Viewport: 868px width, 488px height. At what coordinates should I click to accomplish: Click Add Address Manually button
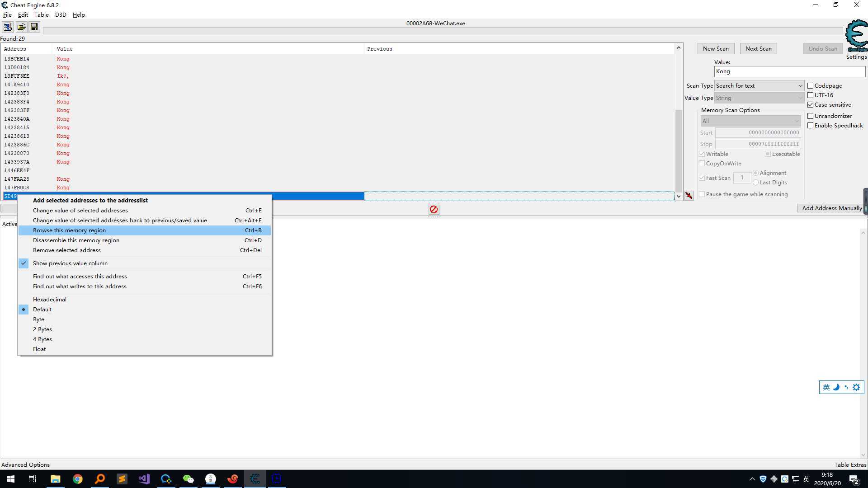click(832, 208)
